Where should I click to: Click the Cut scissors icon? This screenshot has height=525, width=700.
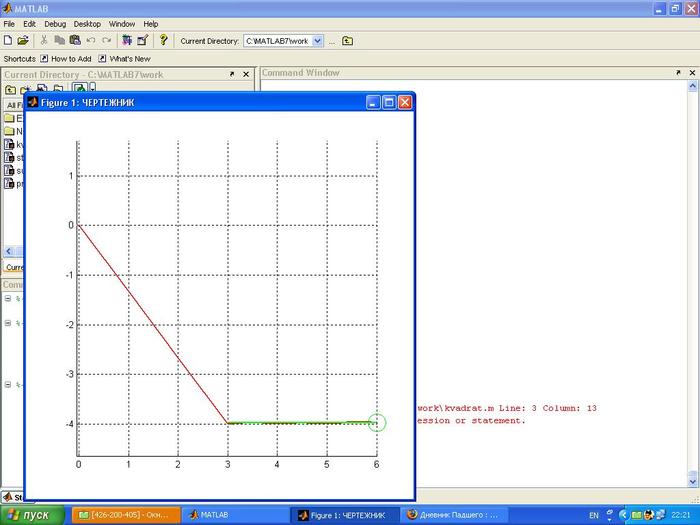[x=44, y=41]
